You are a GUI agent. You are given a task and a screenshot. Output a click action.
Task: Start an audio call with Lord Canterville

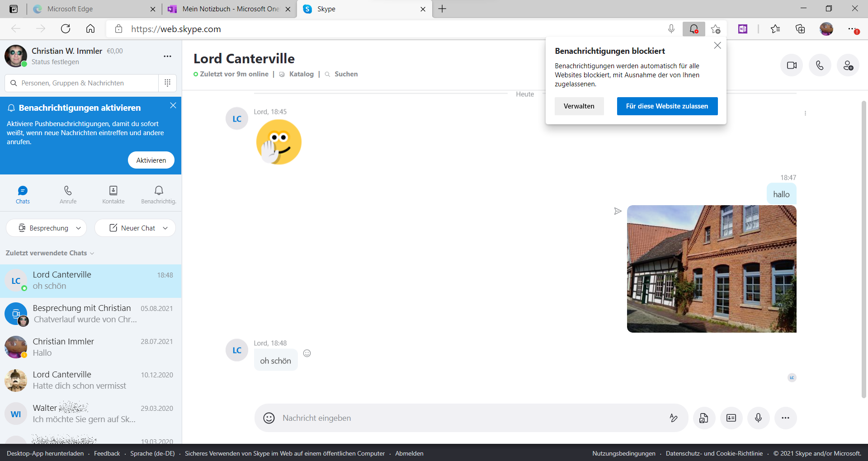820,65
